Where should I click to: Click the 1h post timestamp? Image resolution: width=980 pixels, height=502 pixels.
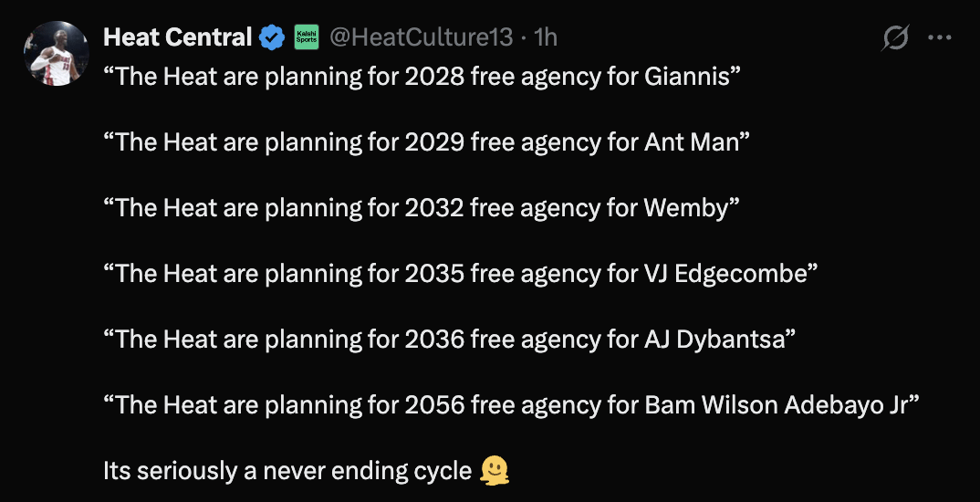(545, 37)
